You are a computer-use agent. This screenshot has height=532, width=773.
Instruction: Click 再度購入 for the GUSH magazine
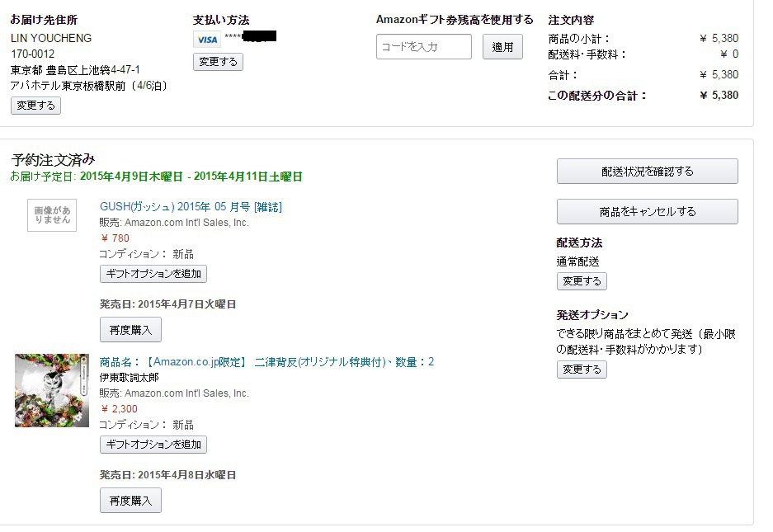click(x=130, y=329)
